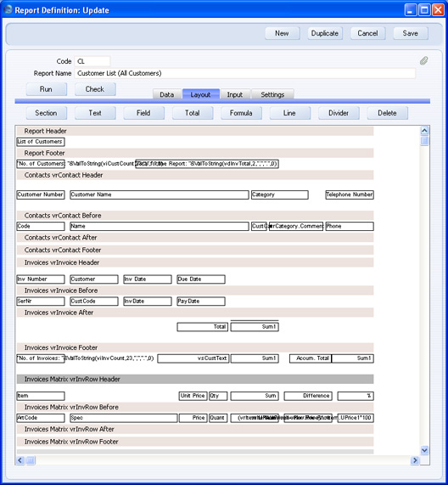
Task: Save the report definition
Action: click(411, 33)
